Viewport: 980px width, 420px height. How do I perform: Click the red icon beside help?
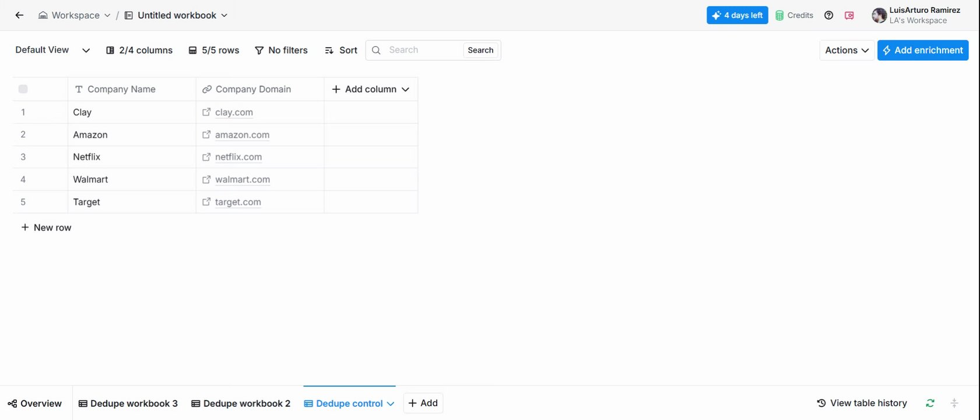[x=849, y=15]
